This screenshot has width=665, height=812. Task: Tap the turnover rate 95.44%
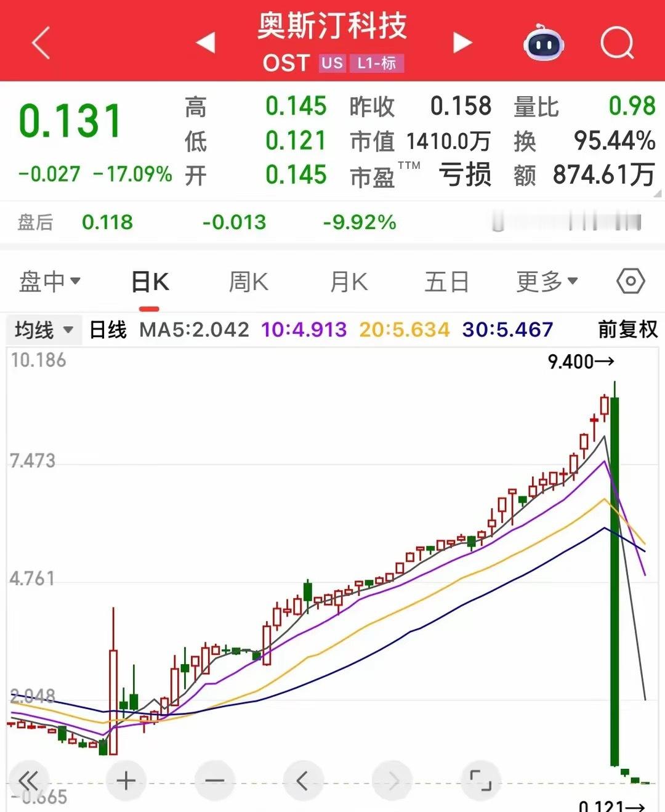(615, 141)
